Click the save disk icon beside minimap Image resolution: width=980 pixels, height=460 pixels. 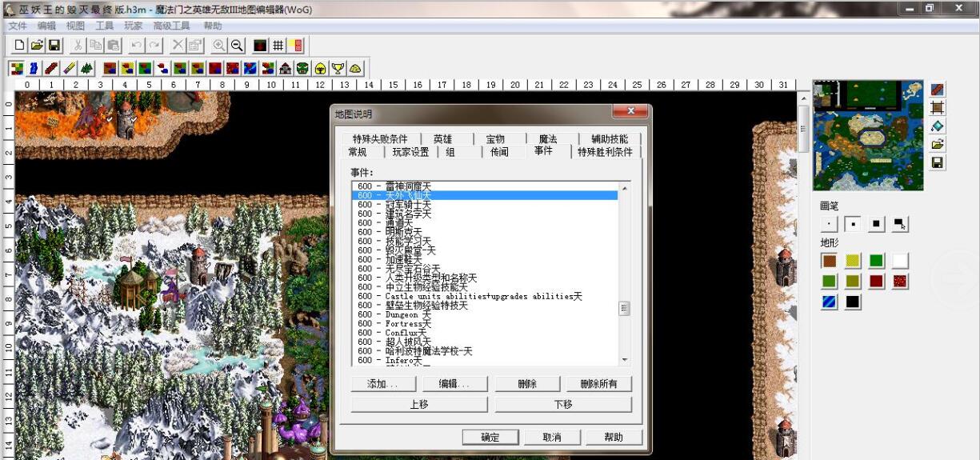(x=938, y=162)
